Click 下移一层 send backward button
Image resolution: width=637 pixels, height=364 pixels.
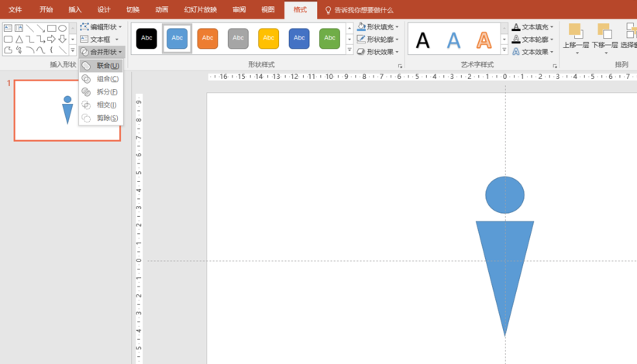(x=604, y=36)
